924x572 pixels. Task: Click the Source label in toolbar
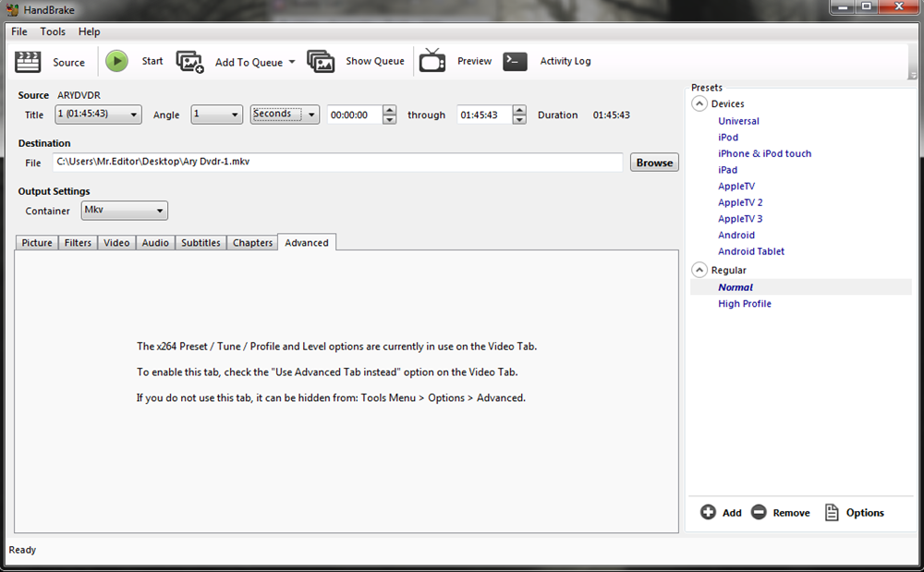click(x=69, y=63)
